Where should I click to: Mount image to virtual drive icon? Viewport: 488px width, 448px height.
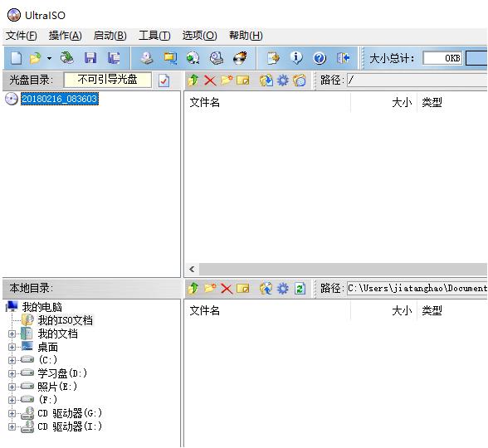tap(217, 58)
